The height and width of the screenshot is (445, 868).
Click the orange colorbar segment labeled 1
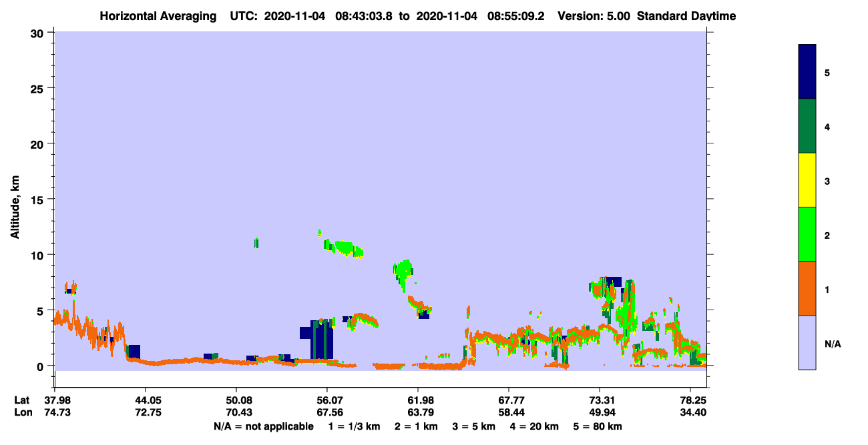coord(807,288)
